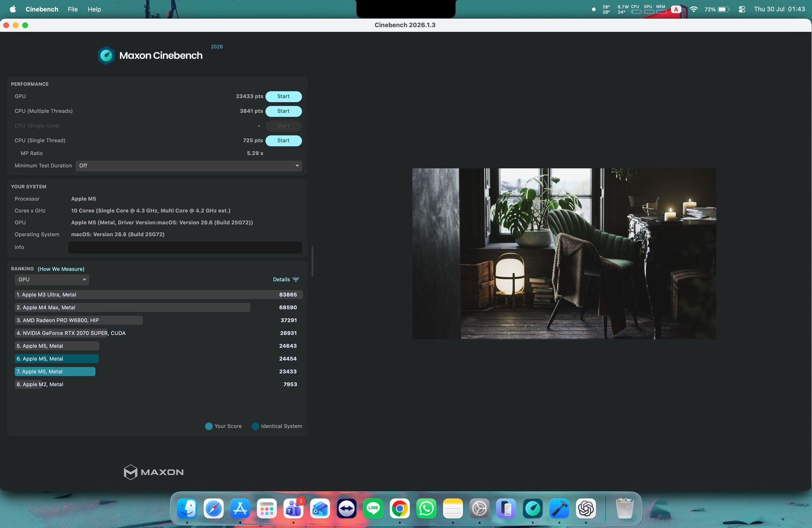812x528 pixels.
Task: Click the Maxon Cinebench logo icon
Action: coord(106,55)
